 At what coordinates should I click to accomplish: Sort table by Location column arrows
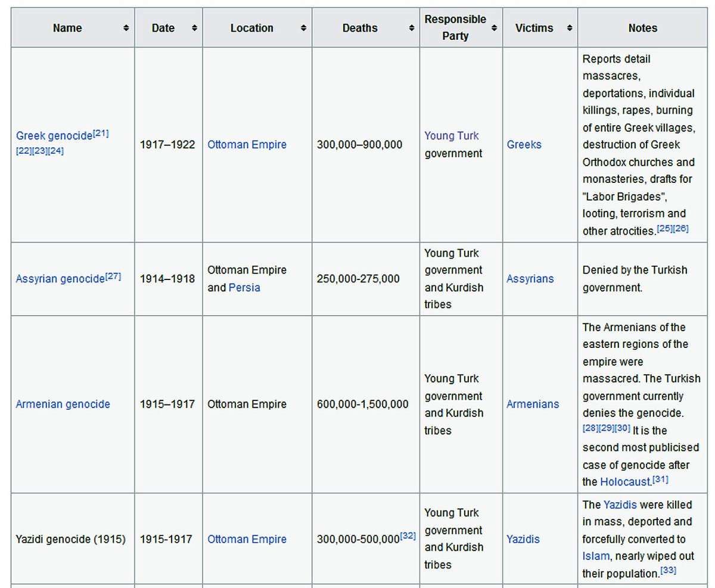pos(303,28)
